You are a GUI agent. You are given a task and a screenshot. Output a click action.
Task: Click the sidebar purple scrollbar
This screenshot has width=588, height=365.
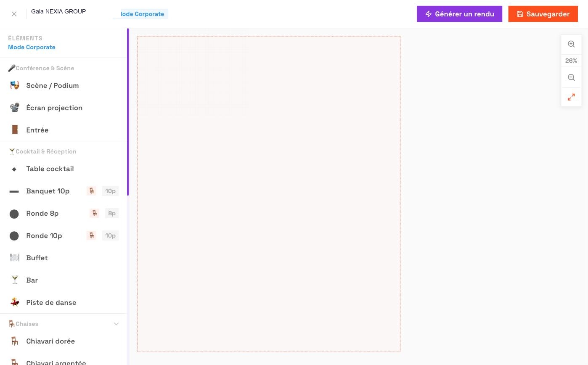(x=128, y=112)
